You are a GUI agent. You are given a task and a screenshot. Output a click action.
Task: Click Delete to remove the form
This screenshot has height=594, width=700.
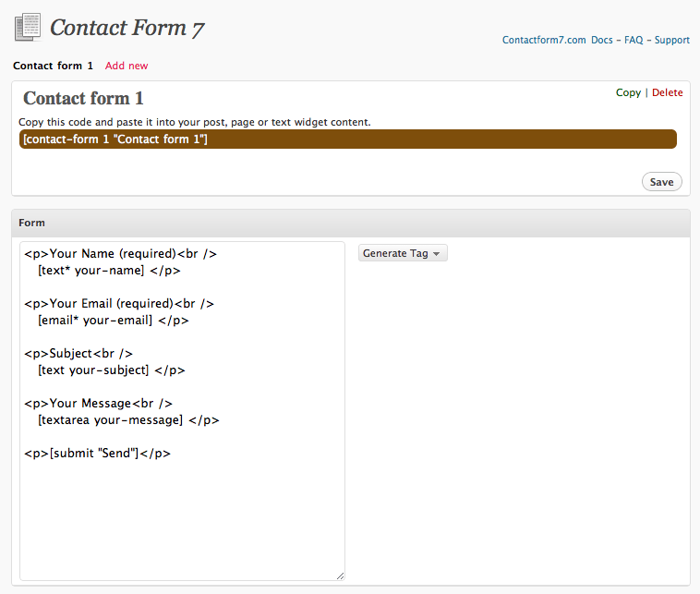click(x=667, y=92)
